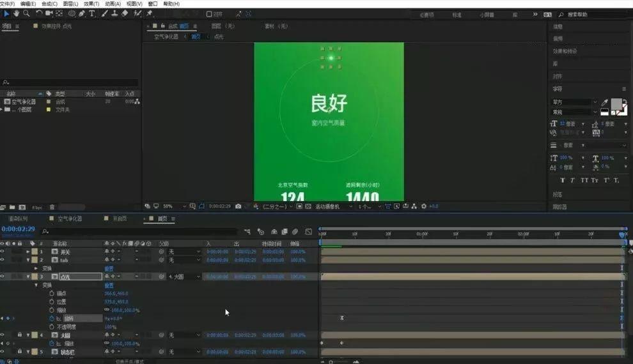
Task: Click the current timecode 0:00:02:29
Action: 18,229
